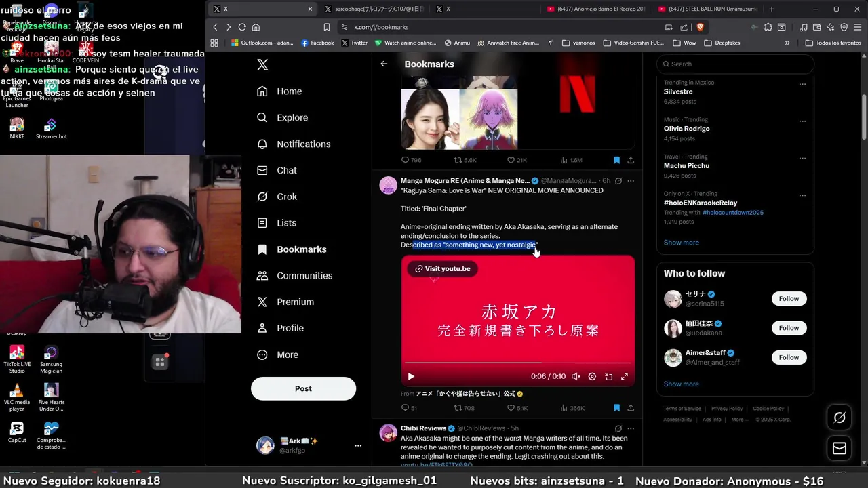Click #holocountdown2025 hashtag link

point(733,213)
